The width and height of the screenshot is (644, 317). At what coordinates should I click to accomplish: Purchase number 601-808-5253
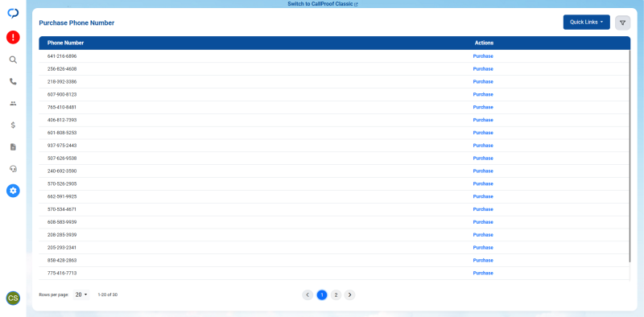point(483,133)
